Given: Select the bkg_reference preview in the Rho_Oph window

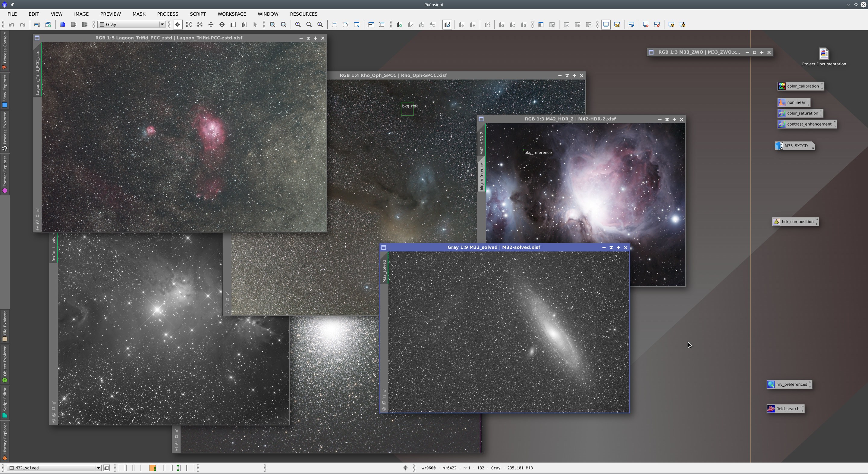Looking at the screenshot, I should [x=407, y=109].
